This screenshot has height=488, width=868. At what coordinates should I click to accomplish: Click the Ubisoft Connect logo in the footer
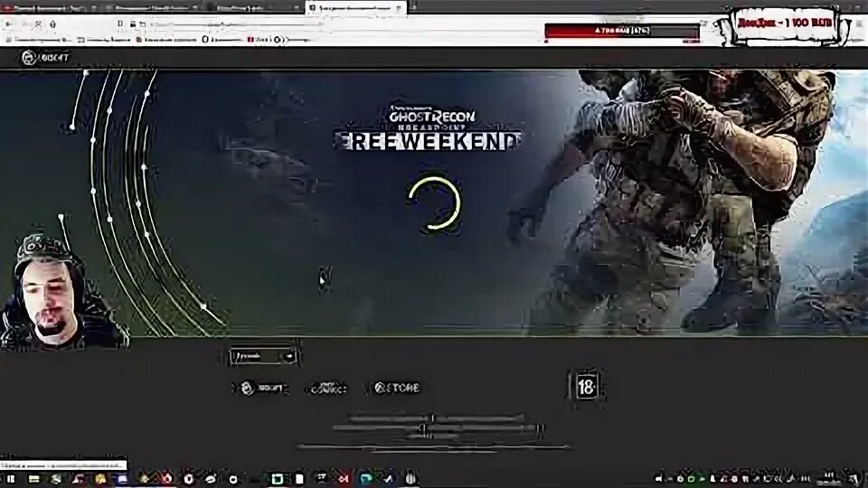[x=327, y=389]
